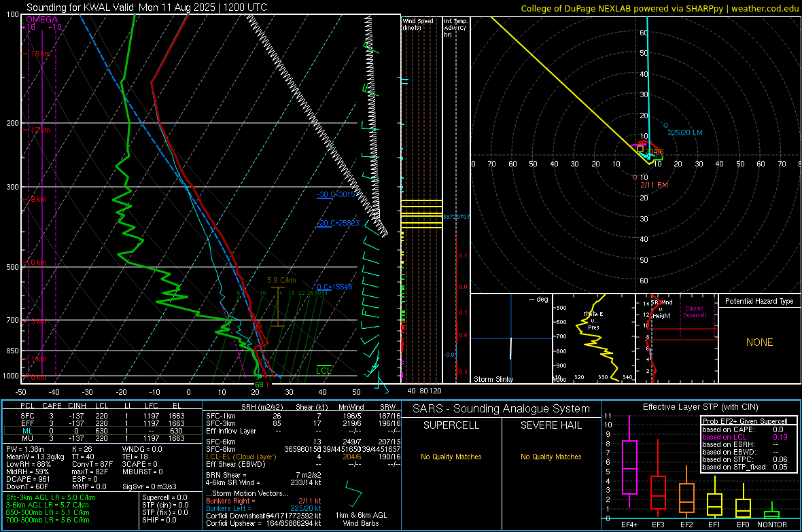Click the SARS - Sounding Analogue System heading
The width and height of the screenshot is (802, 532).
point(501,409)
